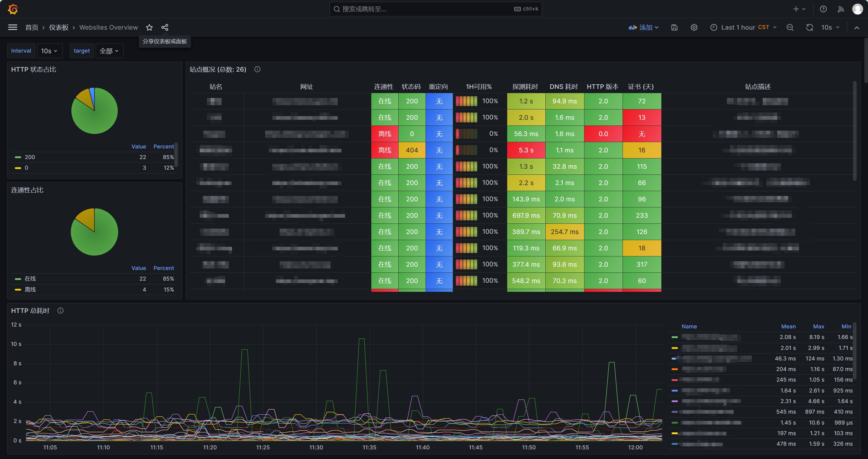Viewport: 868px width, 459px height.
Task: Open dashboard settings gear icon
Action: tap(694, 27)
